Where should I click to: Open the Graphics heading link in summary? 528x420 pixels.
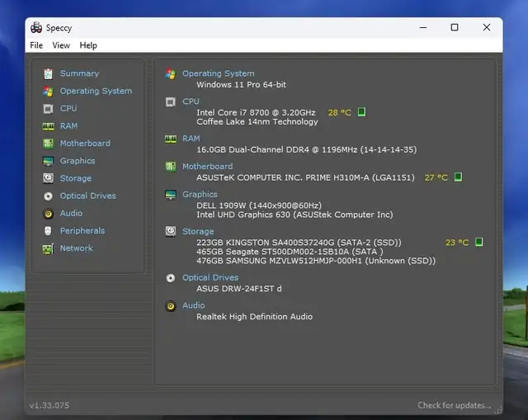click(x=200, y=195)
